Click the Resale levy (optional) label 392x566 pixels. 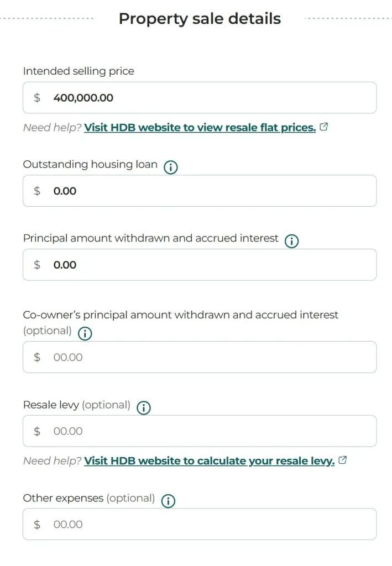(76, 405)
